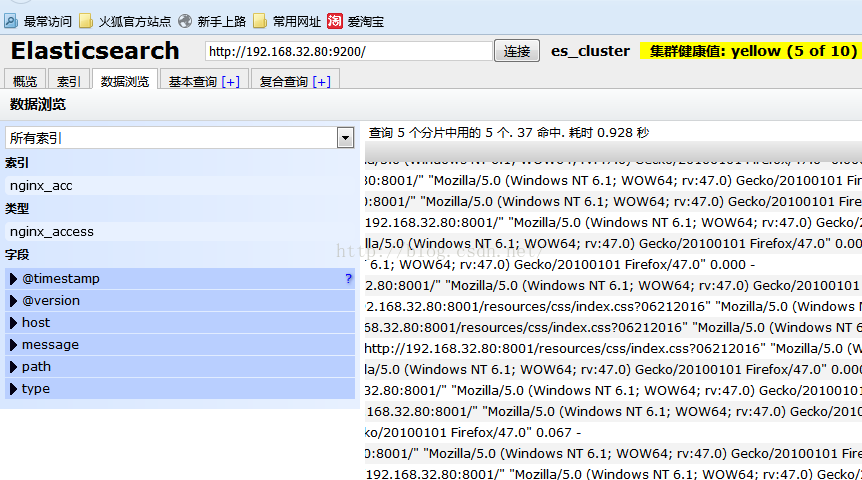Viewport: 862px width, 480px height.
Task: Click the Elasticsearch title heading
Action: pos(95,51)
